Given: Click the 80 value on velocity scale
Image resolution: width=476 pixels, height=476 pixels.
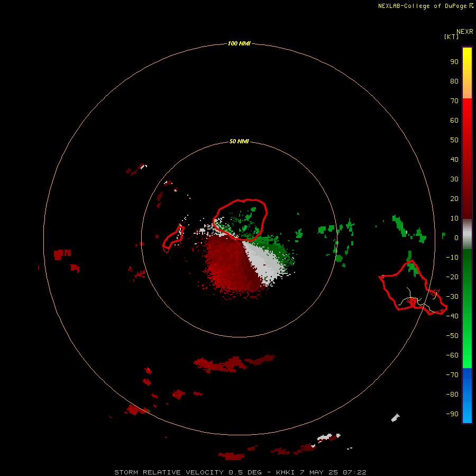Looking at the screenshot, I should pos(454,81).
